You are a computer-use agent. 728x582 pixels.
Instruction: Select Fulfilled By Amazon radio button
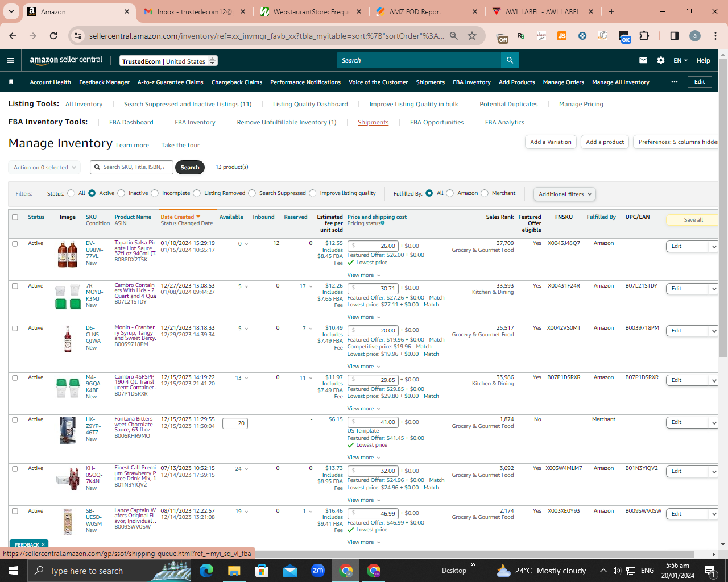pyautogui.click(x=450, y=193)
